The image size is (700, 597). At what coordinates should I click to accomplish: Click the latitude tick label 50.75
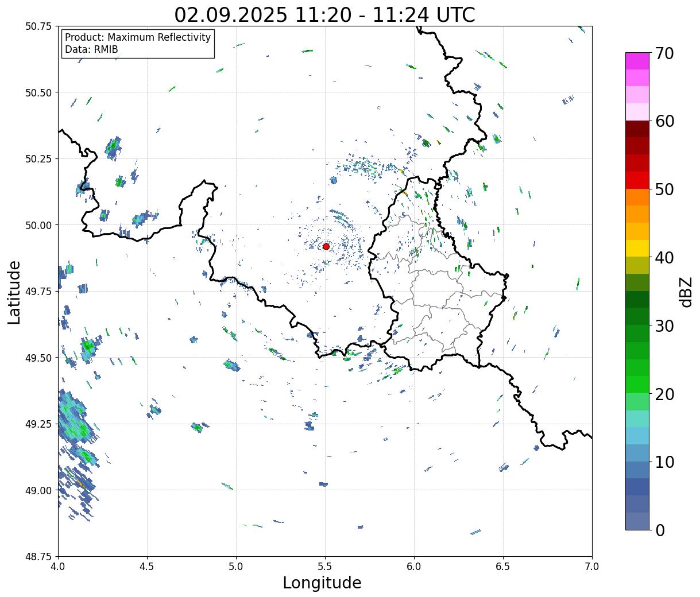[38, 26]
